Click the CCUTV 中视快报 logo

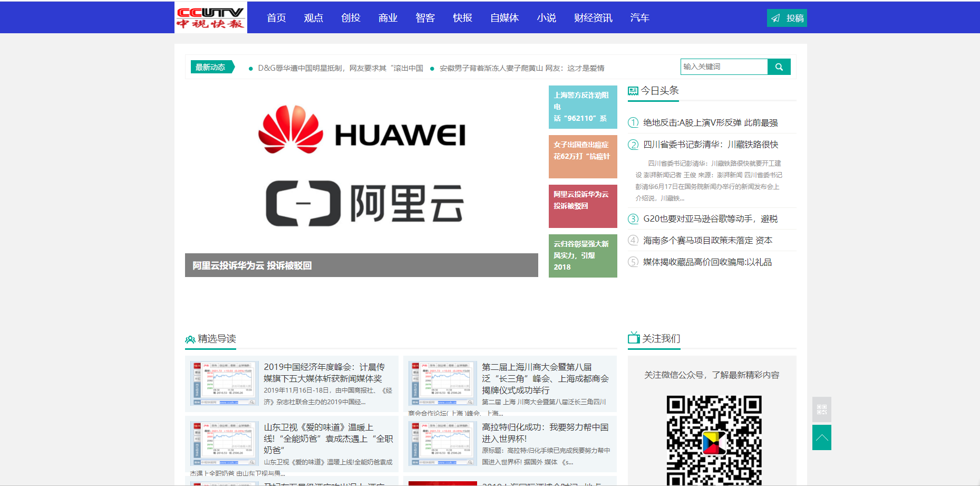(x=210, y=17)
